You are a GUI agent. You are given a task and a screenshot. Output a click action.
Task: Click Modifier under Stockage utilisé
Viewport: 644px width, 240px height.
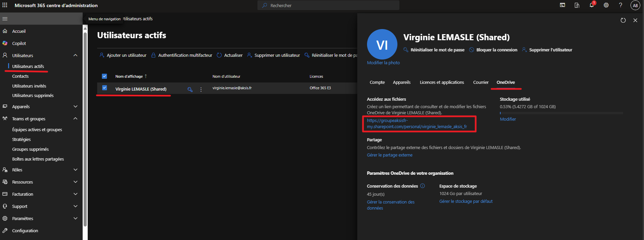tap(508, 119)
